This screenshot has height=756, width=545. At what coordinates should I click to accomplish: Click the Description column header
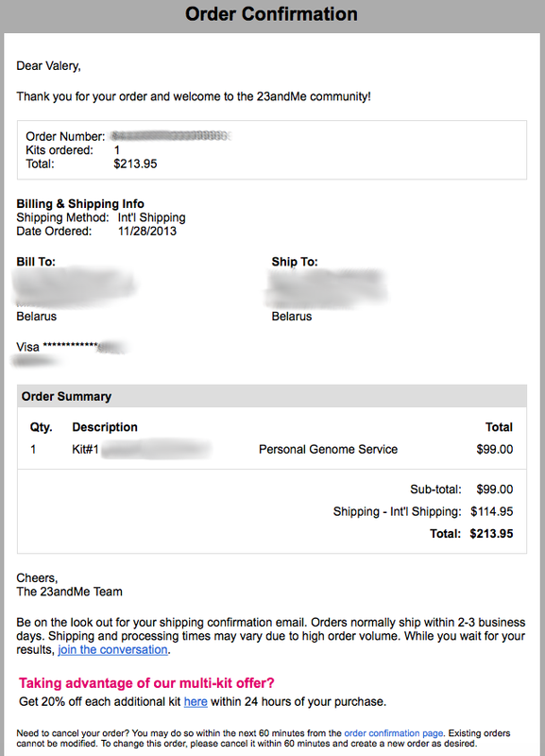pos(105,427)
